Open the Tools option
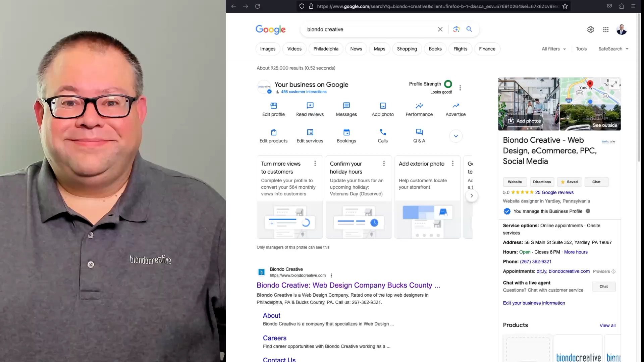 pyautogui.click(x=581, y=49)
